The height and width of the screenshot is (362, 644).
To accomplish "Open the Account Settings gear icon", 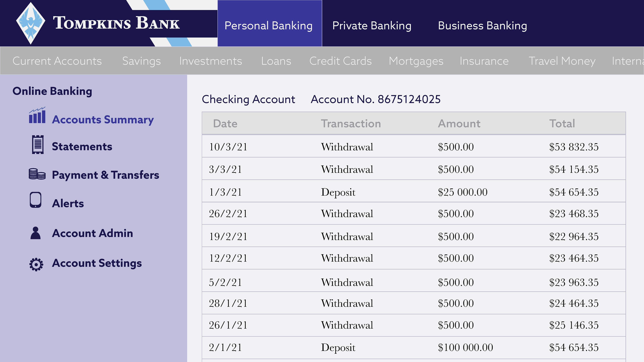I will [x=36, y=264].
